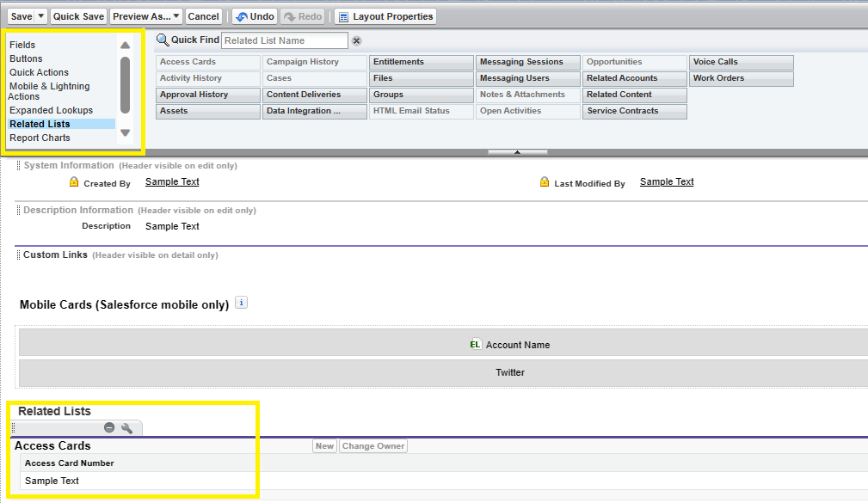Focus the Related List Name search field
Image resolution: width=868 pixels, height=503 pixels.
pyautogui.click(x=285, y=40)
